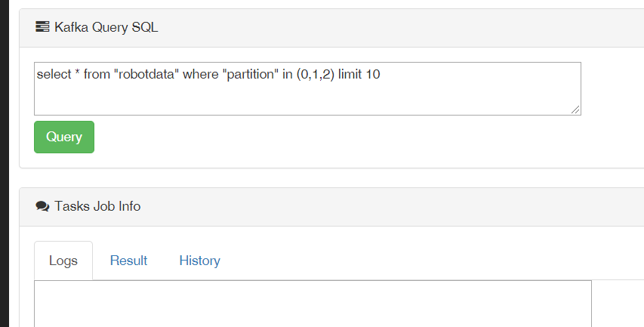This screenshot has width=644, height=327.
Task: Click the "where" keyword in the query
Action: [x=200, y=74]
